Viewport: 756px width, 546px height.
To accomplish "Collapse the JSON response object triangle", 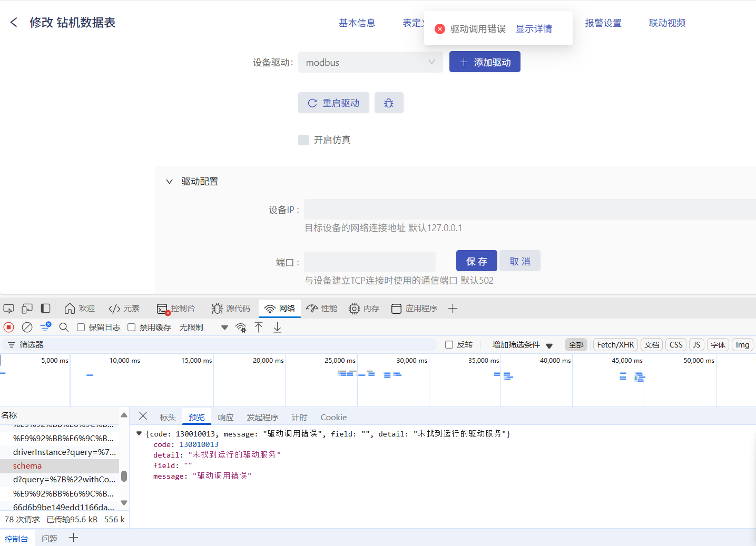I will coord(139,434).
